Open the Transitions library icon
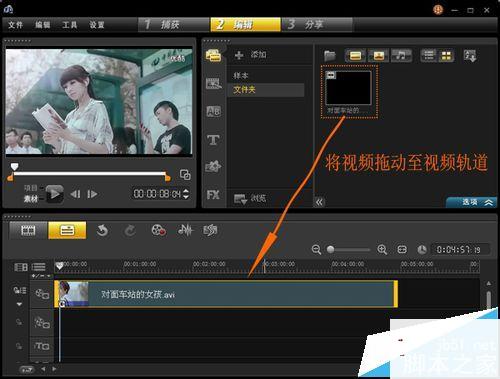This screenshot has width=500, height=379. 213,83
